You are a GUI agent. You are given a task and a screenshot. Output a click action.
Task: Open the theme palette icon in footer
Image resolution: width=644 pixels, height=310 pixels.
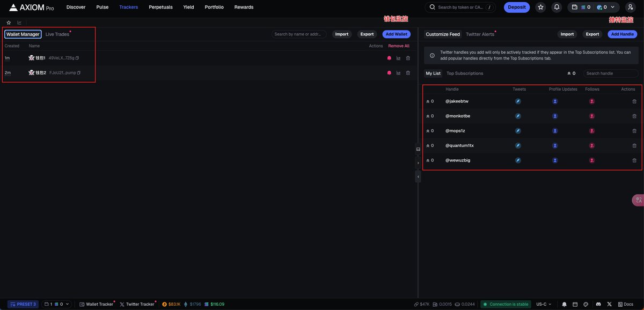click(586, 304)
